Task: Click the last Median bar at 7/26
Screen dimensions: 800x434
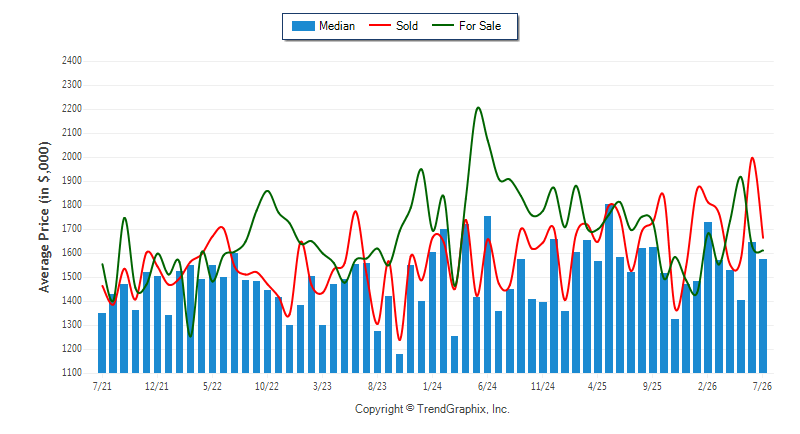Action: (763, 316)
